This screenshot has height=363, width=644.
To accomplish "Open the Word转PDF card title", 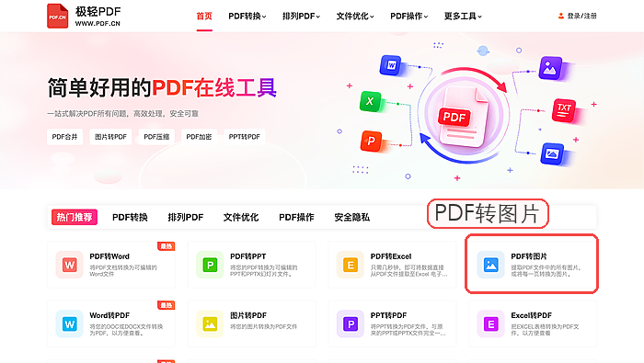I will (x=109, y=315).
